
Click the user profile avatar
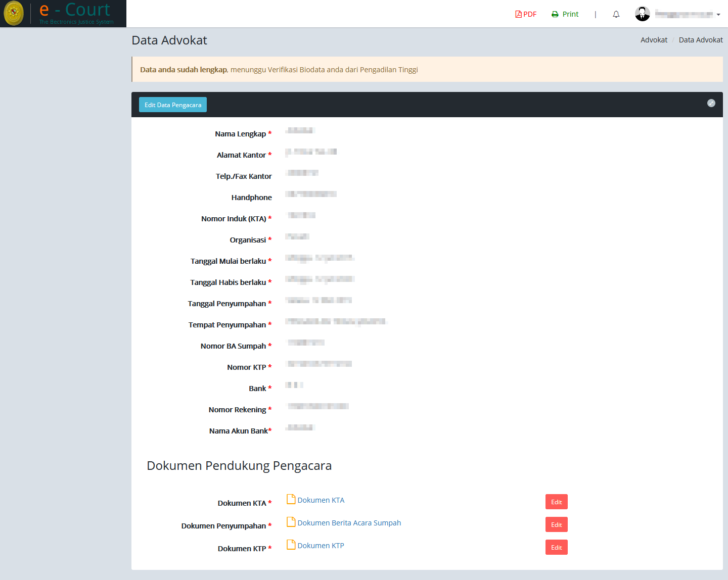[642, 14]
